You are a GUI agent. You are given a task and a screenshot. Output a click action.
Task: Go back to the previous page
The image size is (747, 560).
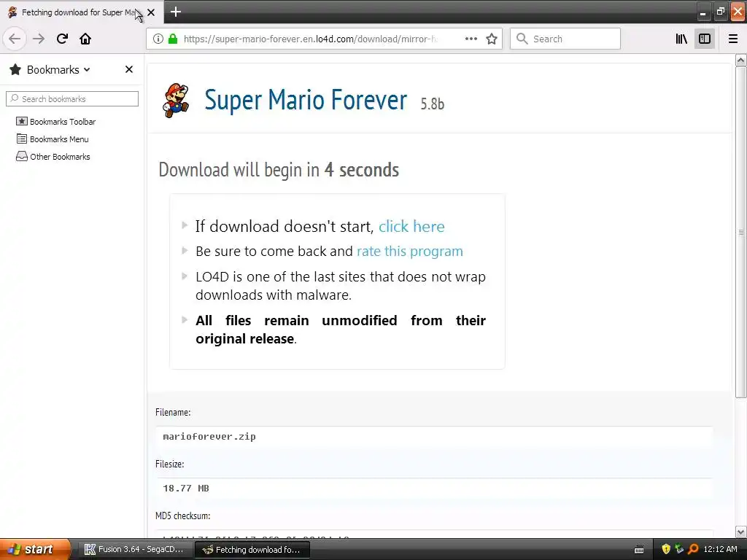(x=15, y=39)
